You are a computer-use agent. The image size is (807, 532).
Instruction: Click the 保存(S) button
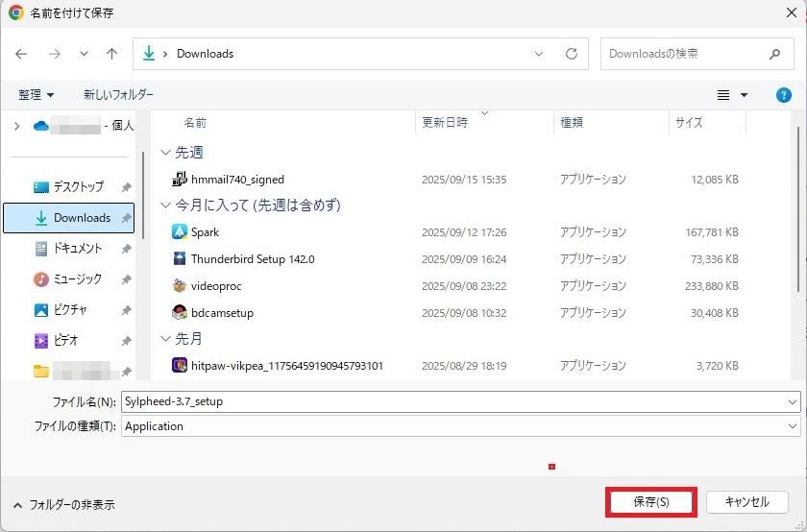click(650, 502)
